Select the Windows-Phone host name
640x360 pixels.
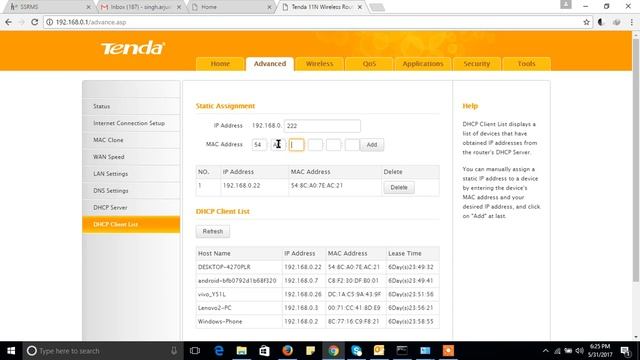point(220,322)
